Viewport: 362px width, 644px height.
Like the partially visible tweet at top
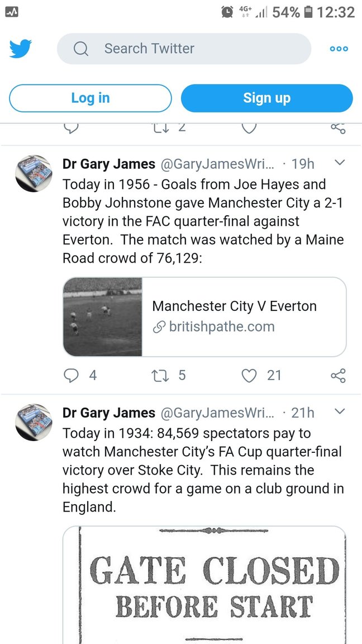[x=249, y=128]
